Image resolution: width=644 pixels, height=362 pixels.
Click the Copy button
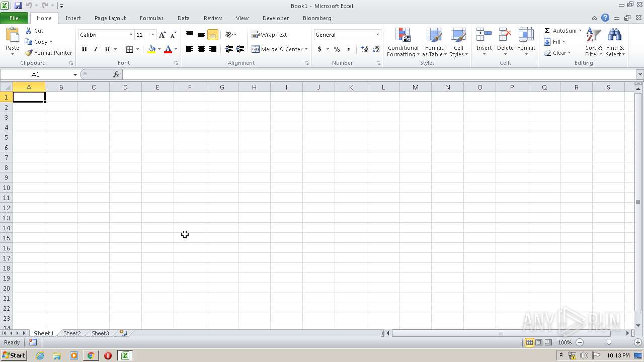coord(38,42)
